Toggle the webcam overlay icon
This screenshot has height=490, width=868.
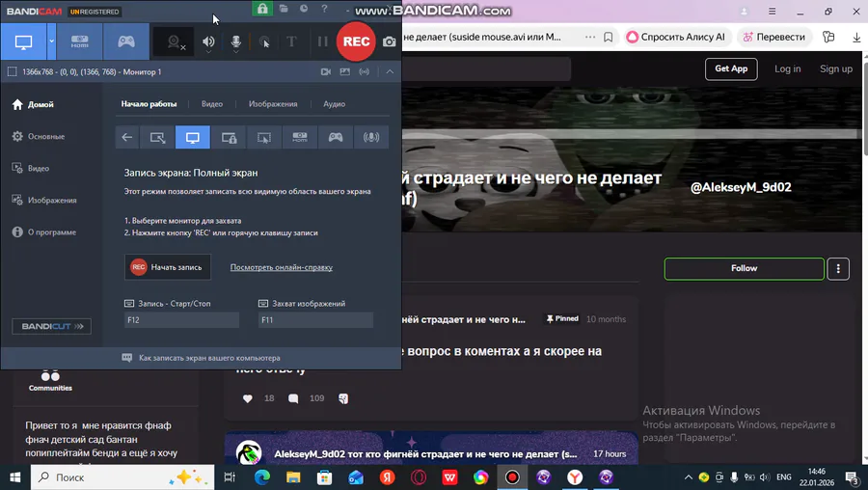174,41
